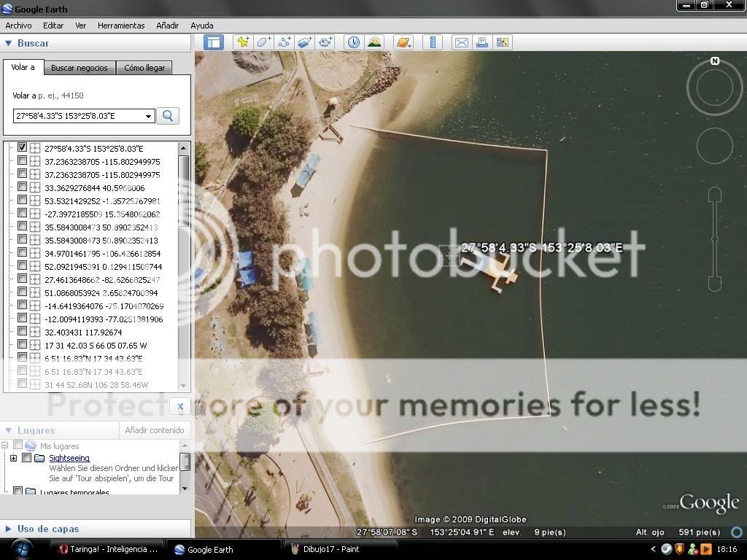
Task: Open the Ayuda menu
Action: click(202, 26)
